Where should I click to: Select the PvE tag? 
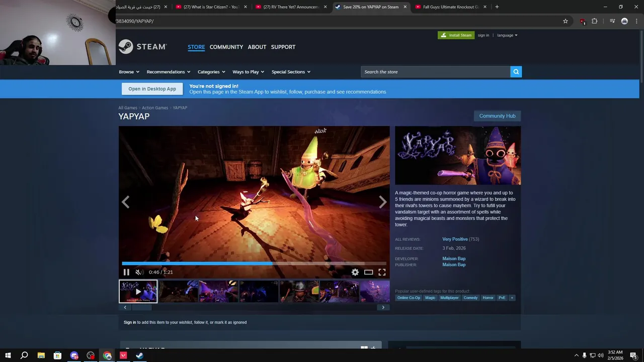pyautogui.click(x=502, y=298)
